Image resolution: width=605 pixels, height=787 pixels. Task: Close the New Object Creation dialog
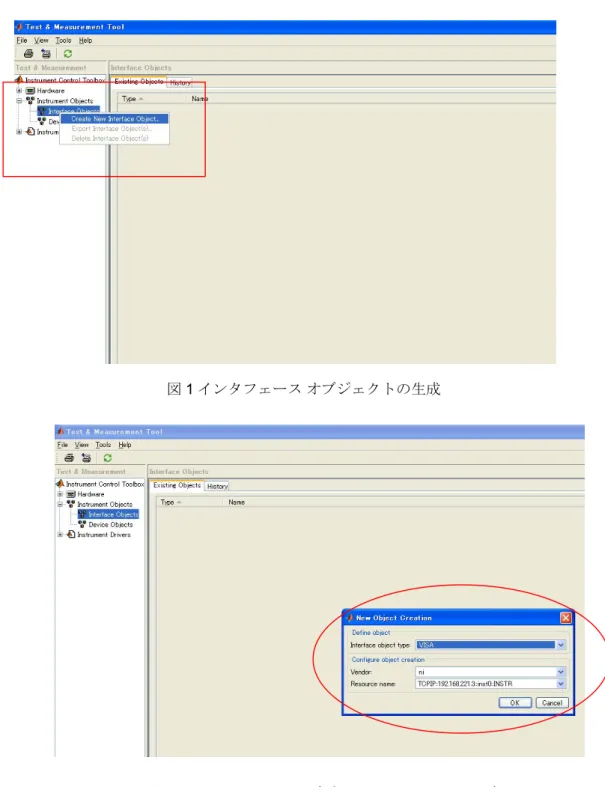[565, 618]
